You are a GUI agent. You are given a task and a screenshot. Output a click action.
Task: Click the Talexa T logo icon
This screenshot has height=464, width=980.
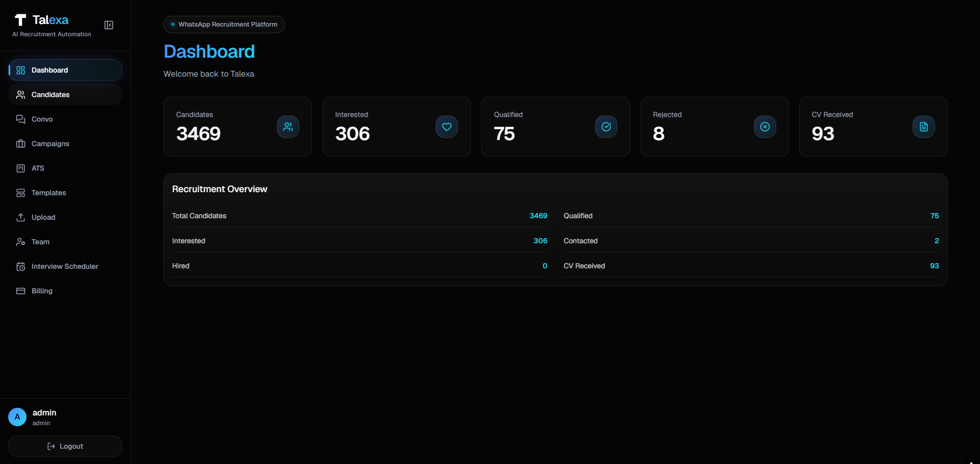pyautogui.click(x=20, y=20)
